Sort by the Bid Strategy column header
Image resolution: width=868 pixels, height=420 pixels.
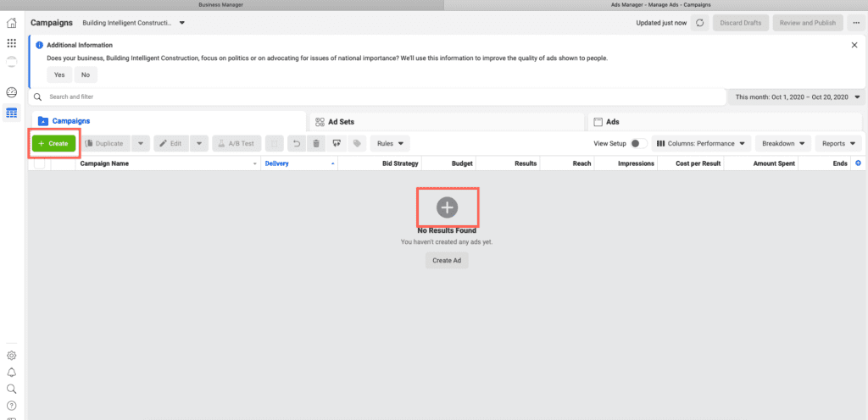[x=379, y=163]
